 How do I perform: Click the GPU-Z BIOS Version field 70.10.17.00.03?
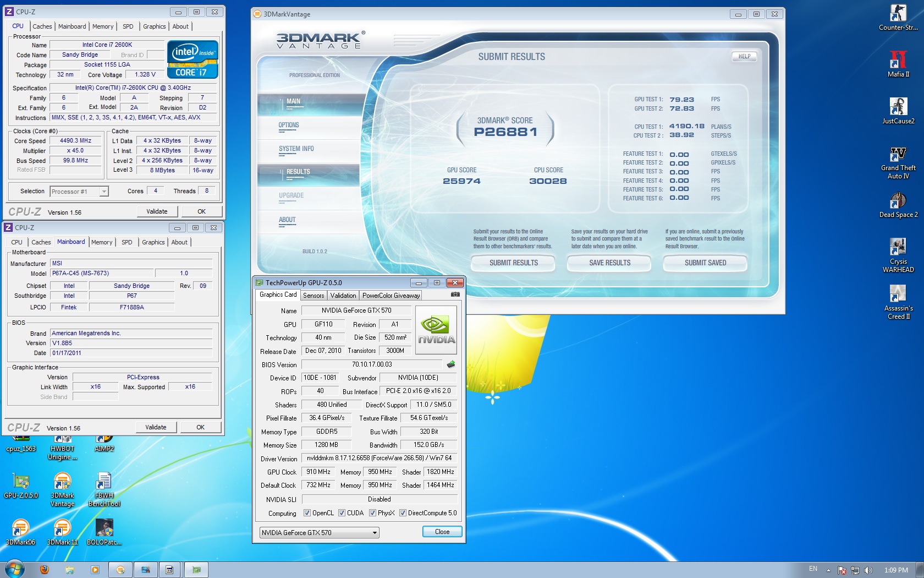(x=372, y=364)
